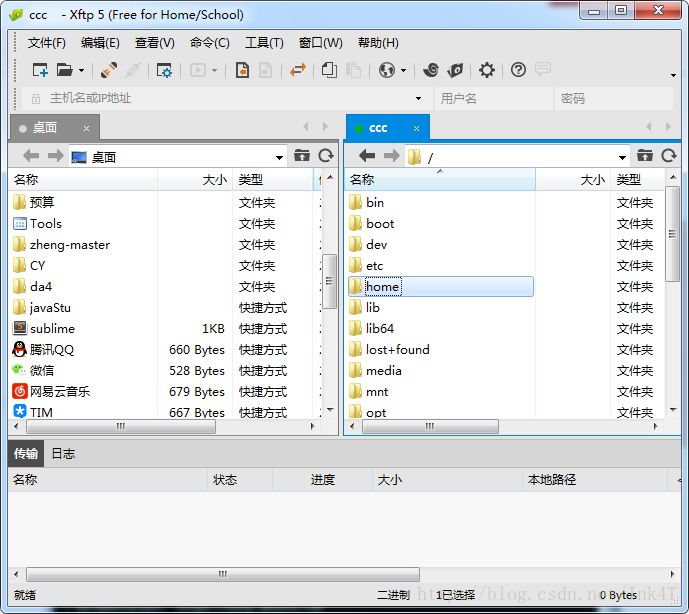The image size is (689, 614).
Task: Switch to the 日志 tab
Action: [63, 454]
